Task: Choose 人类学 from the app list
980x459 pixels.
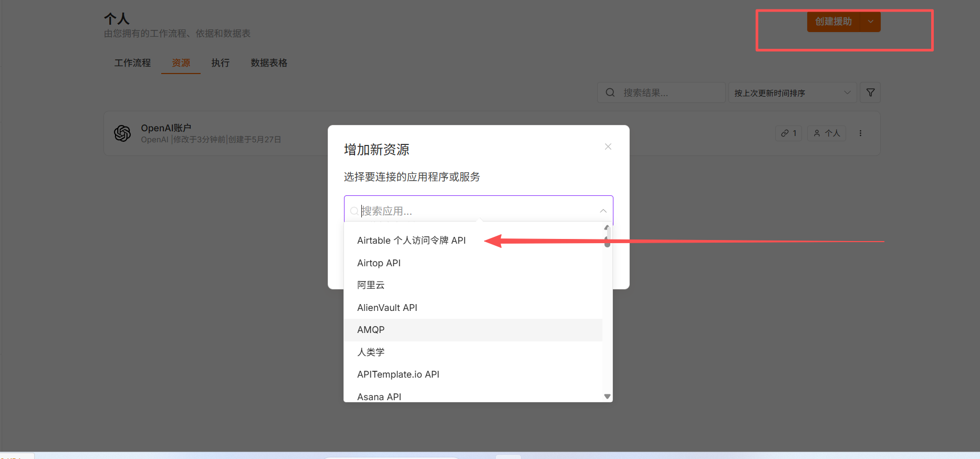Action: (473, 352)
